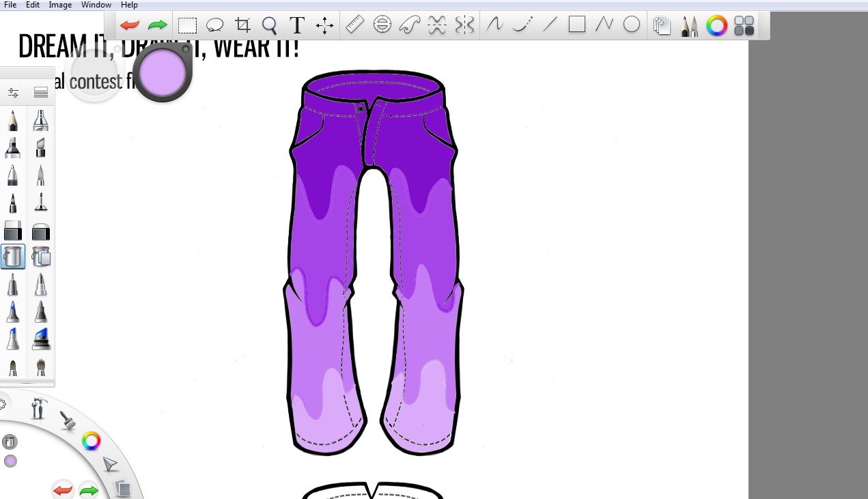Viewport: 868px width, 499px height.
Task: Open the Image menu
Action: point(60,5)
